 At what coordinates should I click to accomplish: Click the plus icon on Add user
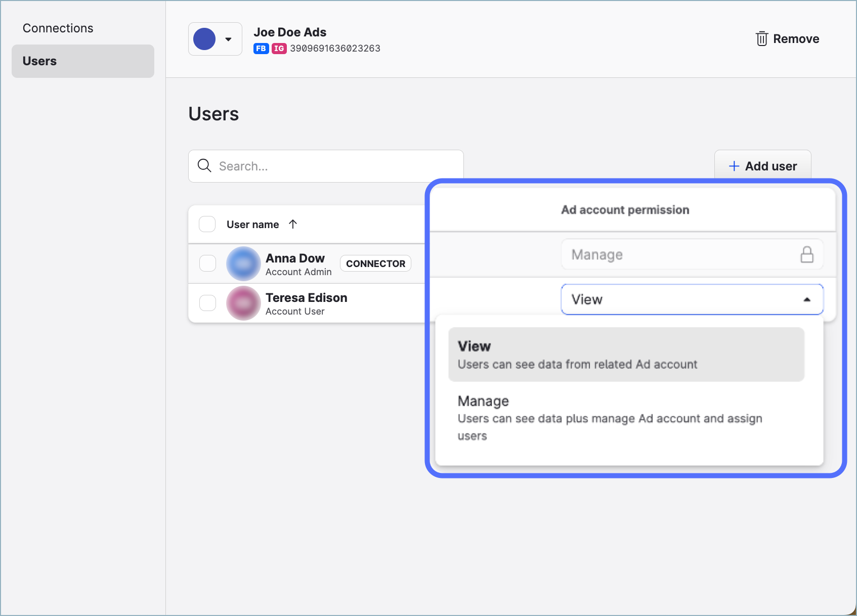[734, 166]
